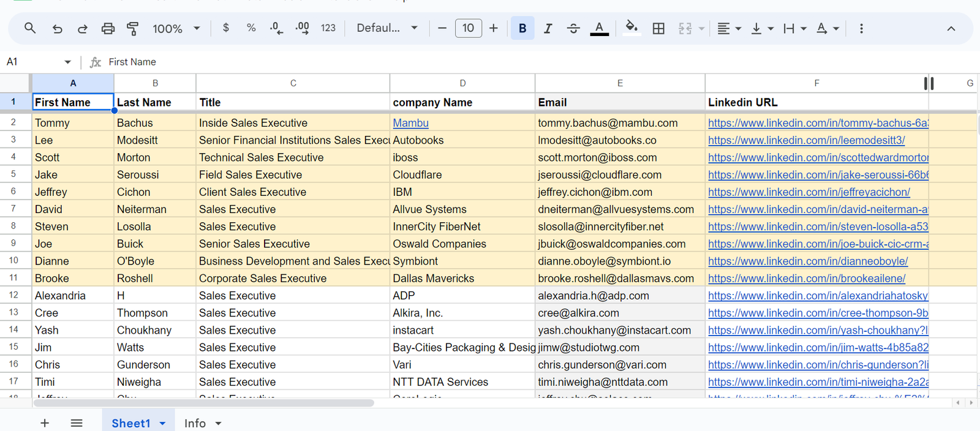Open the Borders tool
The width and height of the screenshot is (980, 431).
(x=658, y=28)
